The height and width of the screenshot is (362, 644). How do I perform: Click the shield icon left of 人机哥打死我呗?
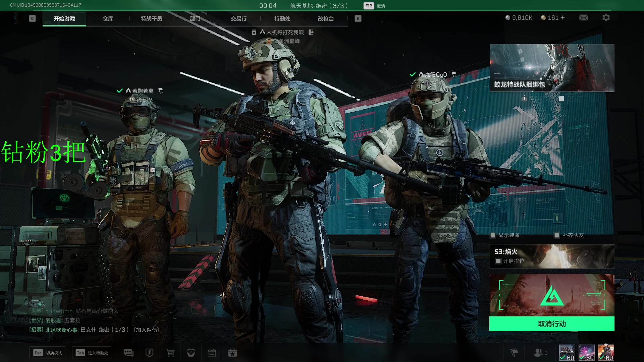[x=254, y=32]
